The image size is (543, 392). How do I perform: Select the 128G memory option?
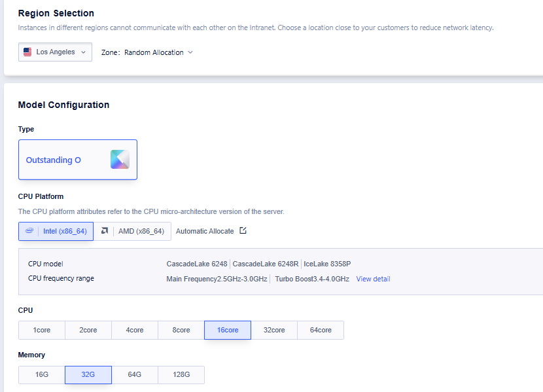pyautogui.click(x=181, y=374)
